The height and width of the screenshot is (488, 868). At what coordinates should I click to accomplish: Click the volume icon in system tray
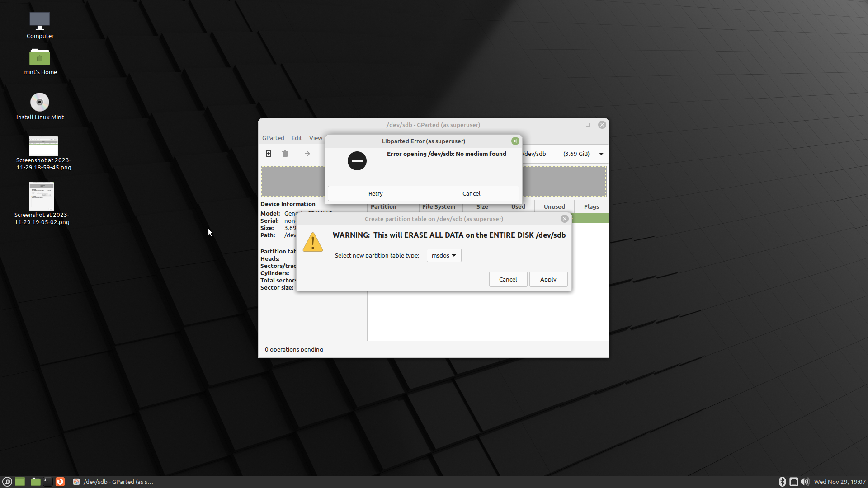point(805,482)
